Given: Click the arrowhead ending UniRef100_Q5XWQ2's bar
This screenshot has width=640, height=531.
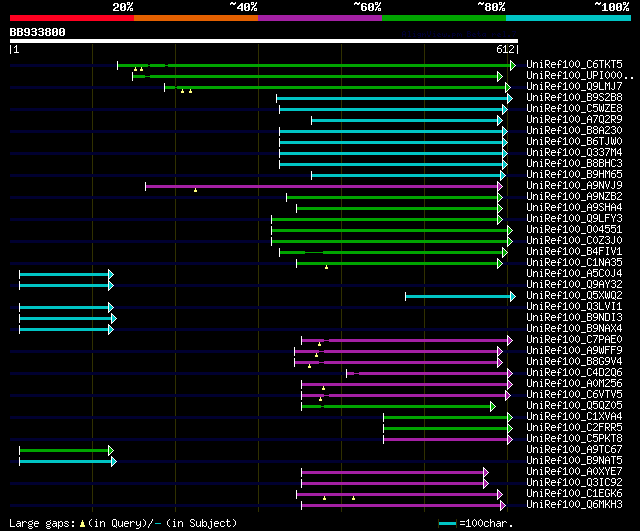Looking at the screenshot, I should coord(513,297).
